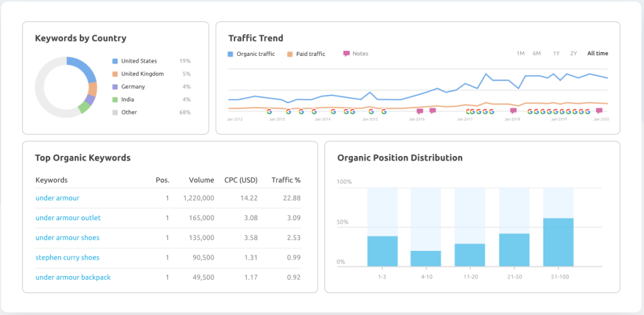Toggle the Organic traffic series in legend
Image resolution: width=644 pixels, height=315 pixels.
tap(252, 54)
